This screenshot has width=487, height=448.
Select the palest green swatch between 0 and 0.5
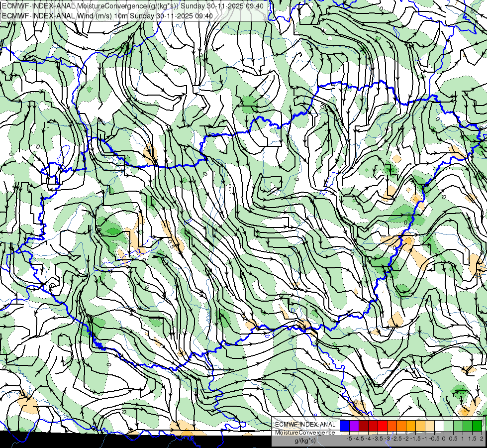coord(449,426)
